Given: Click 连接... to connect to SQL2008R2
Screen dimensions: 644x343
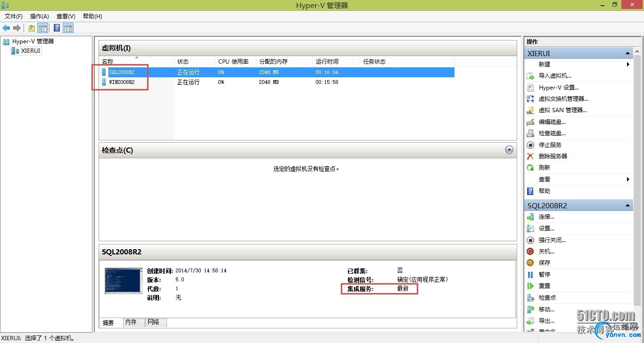Looking at the screenshot, I should pos(546,217).
